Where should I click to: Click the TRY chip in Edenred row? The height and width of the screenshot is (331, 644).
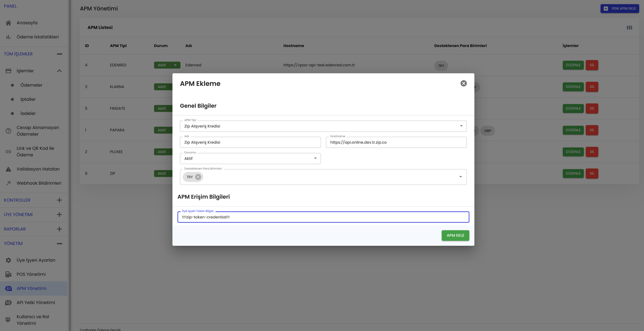click(441, 66)
